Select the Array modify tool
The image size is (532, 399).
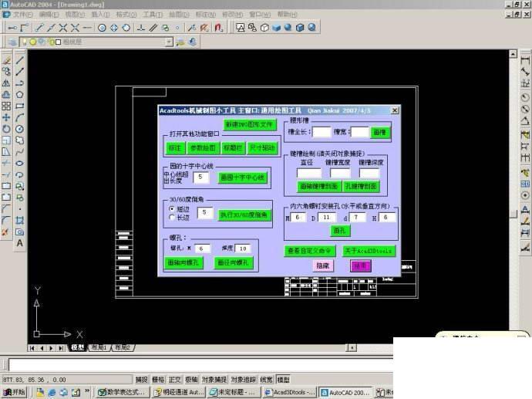tap(6, 107)
